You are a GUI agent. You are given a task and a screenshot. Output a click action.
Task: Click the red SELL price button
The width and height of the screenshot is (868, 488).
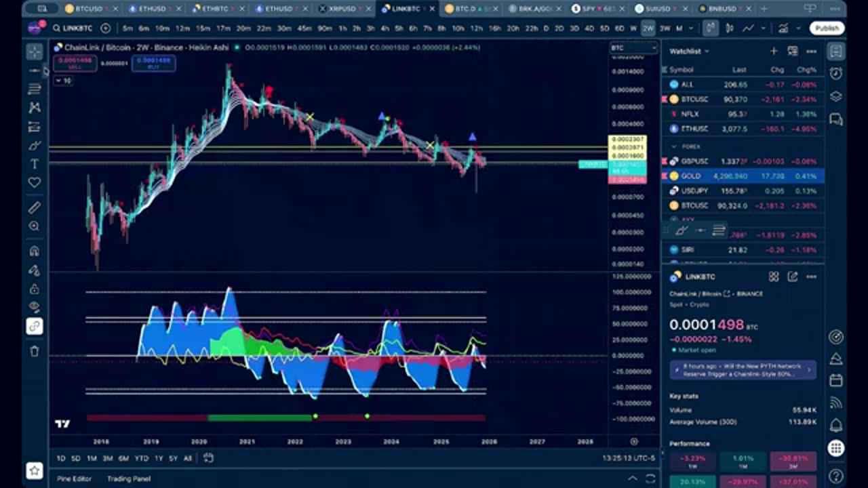(75, 63)
